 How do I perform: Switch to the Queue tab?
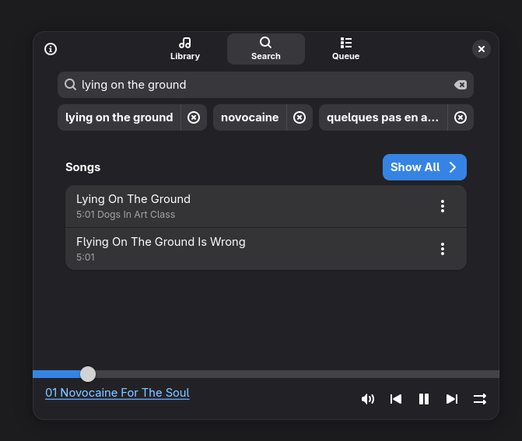[346, 49]
